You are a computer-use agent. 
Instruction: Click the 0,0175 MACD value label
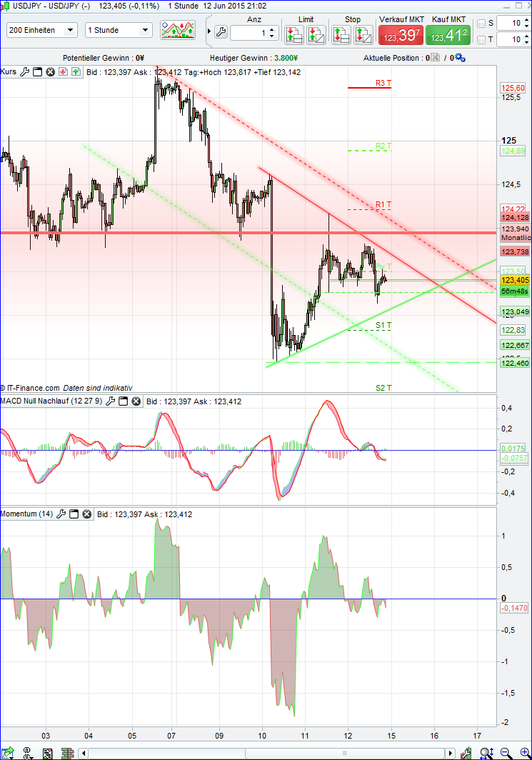513,449
